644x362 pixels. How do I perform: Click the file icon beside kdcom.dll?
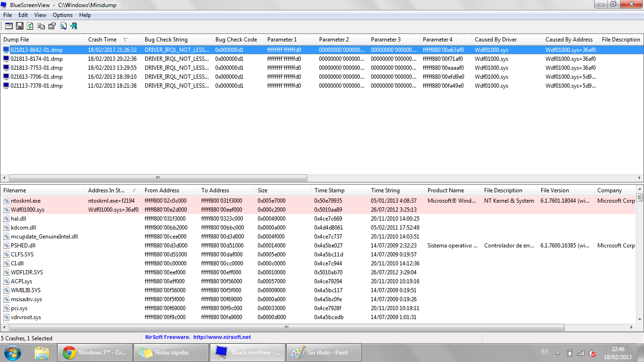pyautogui.click(x=6, y=228)
